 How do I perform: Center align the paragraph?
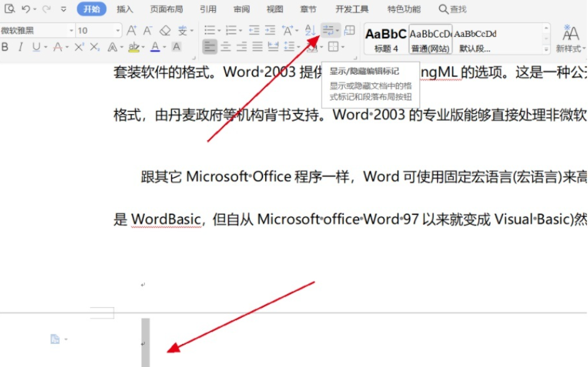pyautogui.click(x=226, y=47)
